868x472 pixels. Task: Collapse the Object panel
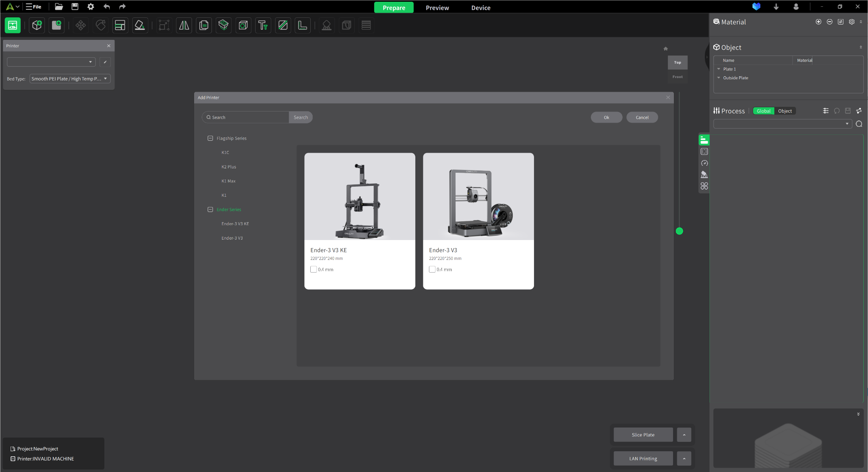point(861,47)
